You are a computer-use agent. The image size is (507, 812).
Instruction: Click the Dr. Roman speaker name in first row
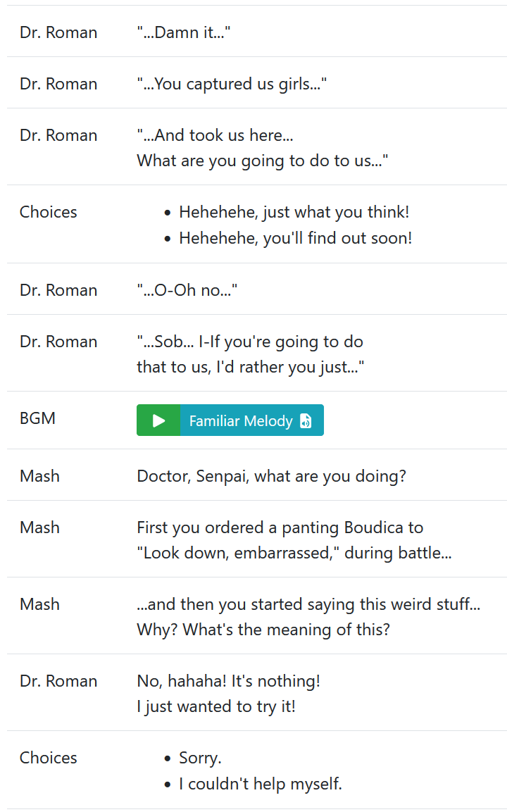pos(58,32)
